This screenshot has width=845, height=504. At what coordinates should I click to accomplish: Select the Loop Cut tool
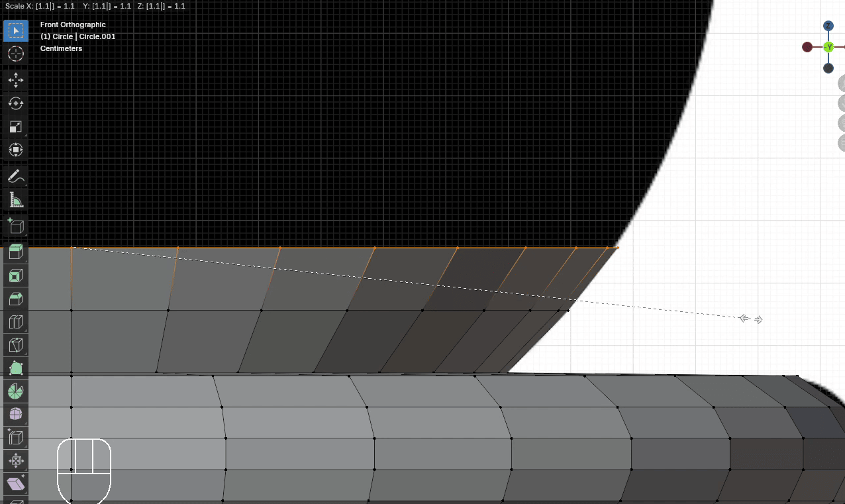point(16,322)
